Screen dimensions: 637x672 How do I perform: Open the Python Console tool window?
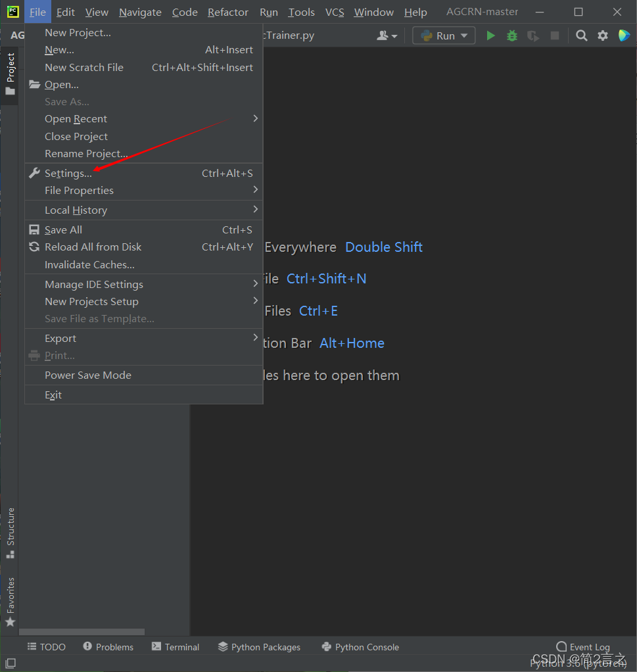[x=360, y=647]
